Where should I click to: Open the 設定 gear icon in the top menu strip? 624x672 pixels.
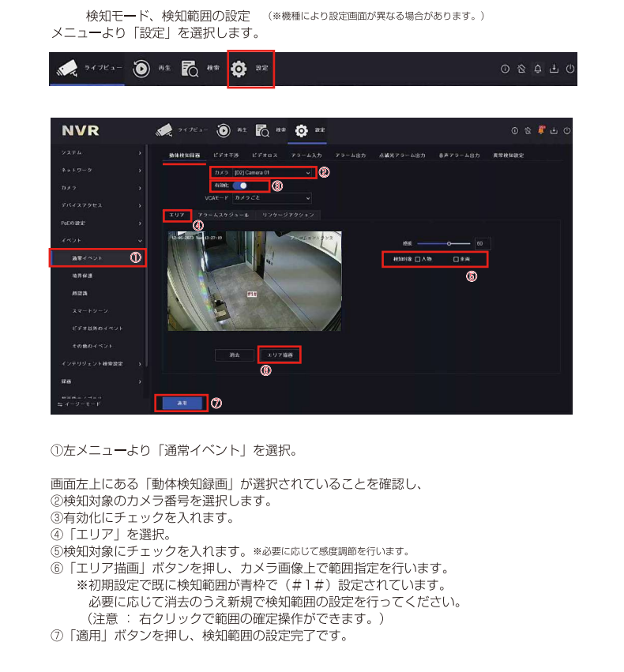point(239,69)
